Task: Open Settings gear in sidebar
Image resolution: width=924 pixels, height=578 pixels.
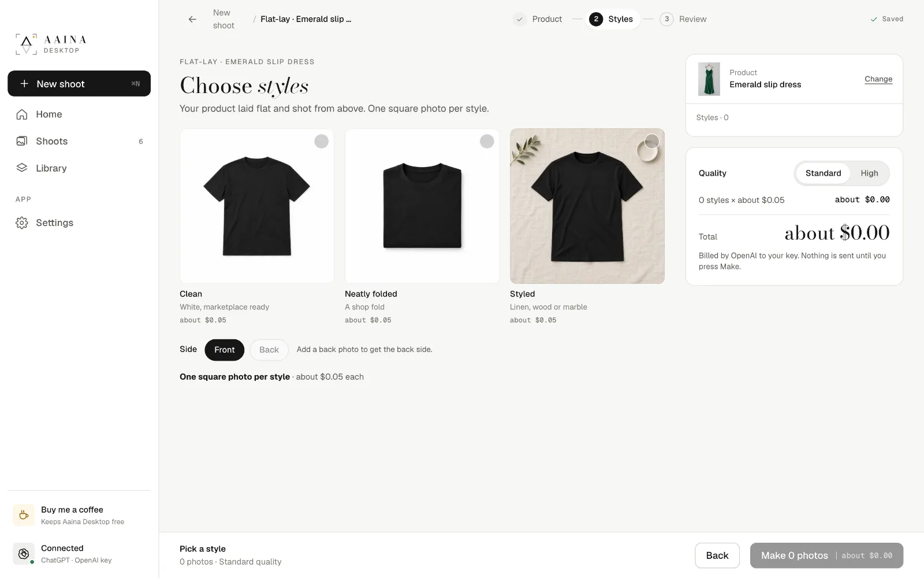Action: 22,223
